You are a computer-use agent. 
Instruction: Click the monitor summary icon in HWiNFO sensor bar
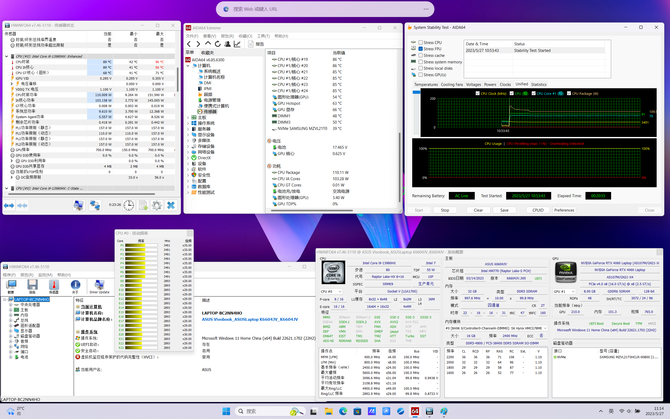(x=78, y=205)
